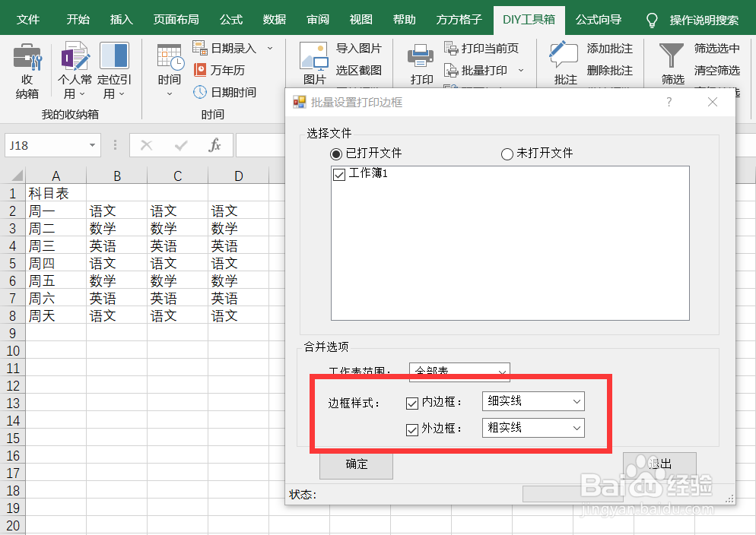Screen dimensions: 756x535
Task: Select the 已打开文件 radio button
Action: click(x=335, y=153)
